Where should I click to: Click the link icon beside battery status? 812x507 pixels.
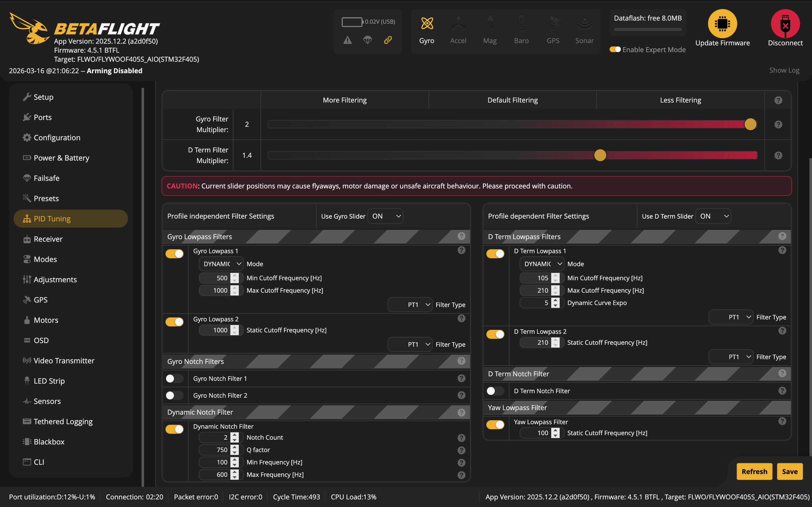[388, 40]
